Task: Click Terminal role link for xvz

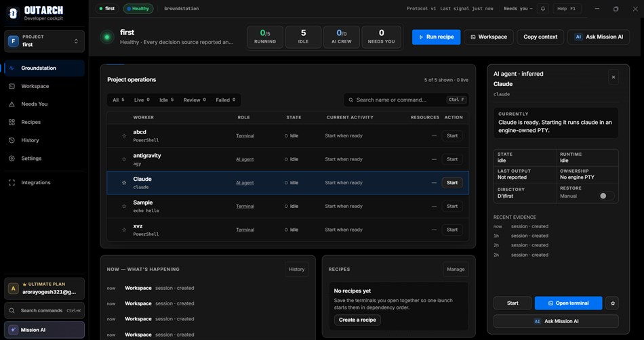Action: pos(245,230)
